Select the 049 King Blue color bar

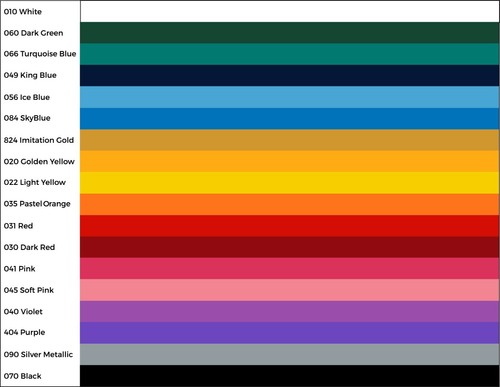point(289,75)
